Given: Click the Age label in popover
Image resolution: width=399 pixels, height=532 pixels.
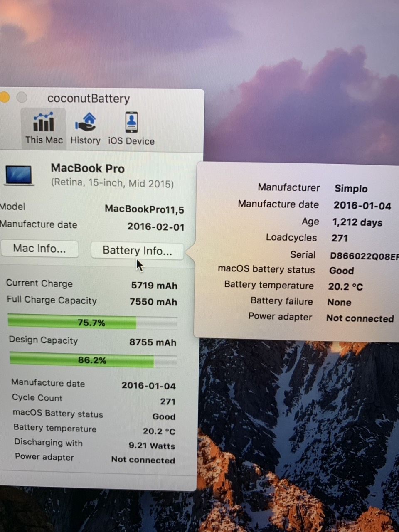Looking at the screenshot, I should (x=310, y=222).
